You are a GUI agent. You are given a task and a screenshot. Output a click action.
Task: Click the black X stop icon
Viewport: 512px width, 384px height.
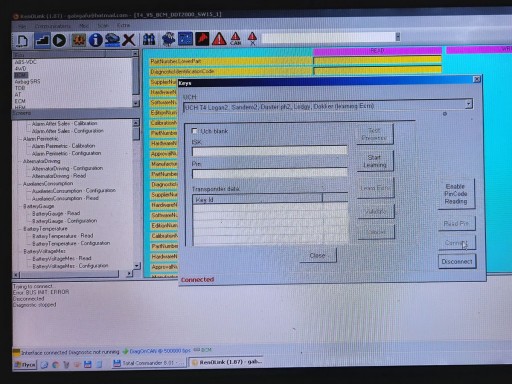[x=129, y=40]
